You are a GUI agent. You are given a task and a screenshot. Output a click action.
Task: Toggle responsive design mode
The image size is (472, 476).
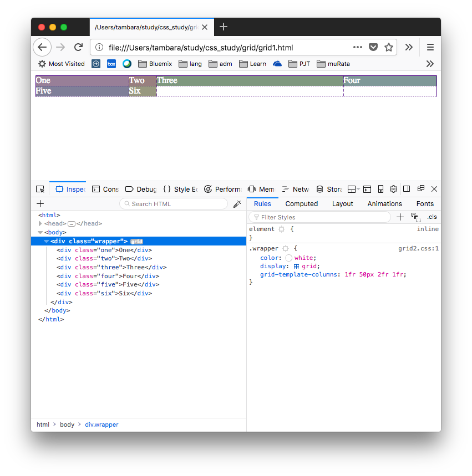[380, 189]
